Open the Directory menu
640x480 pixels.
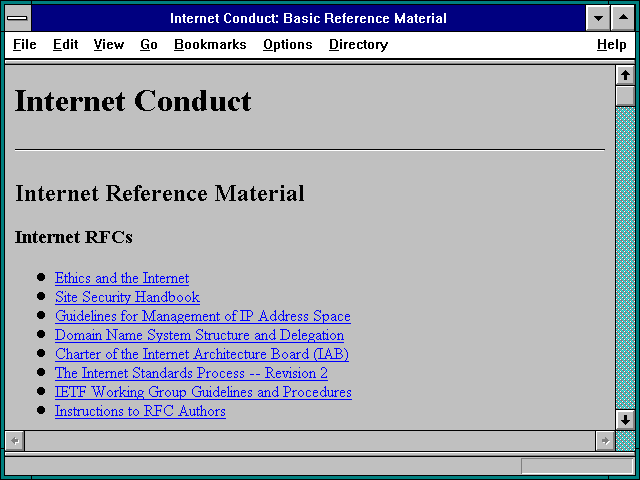point(358,44)
